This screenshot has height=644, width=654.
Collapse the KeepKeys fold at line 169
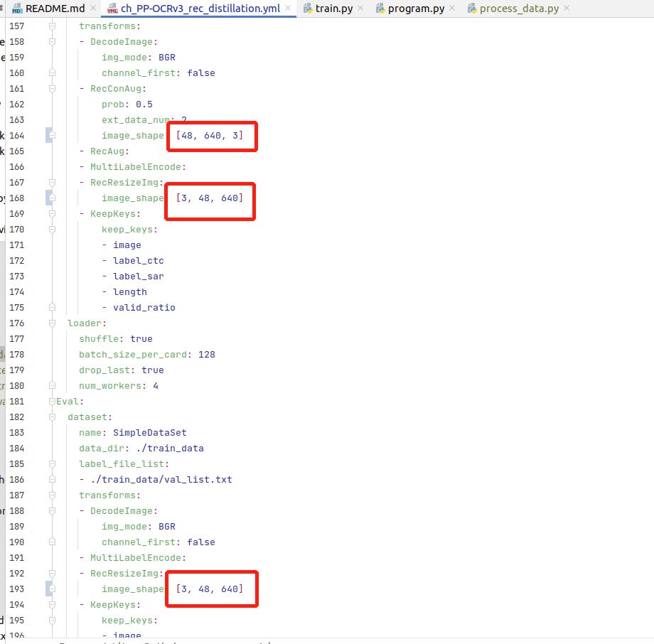pyautogui.click(x=52, y=213)
